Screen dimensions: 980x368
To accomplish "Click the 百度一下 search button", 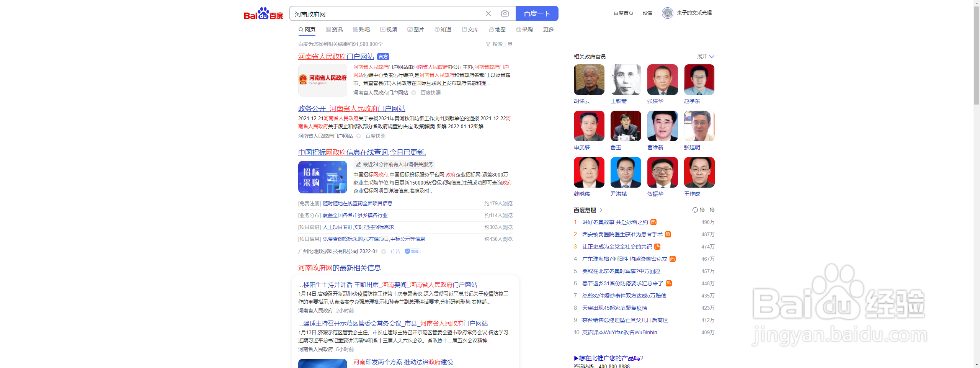I will point(537,13).
